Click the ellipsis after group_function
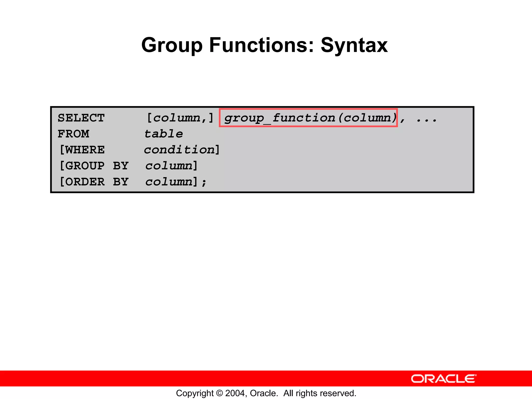The width and height of the screenshot is (532, 399). point(427,120)
